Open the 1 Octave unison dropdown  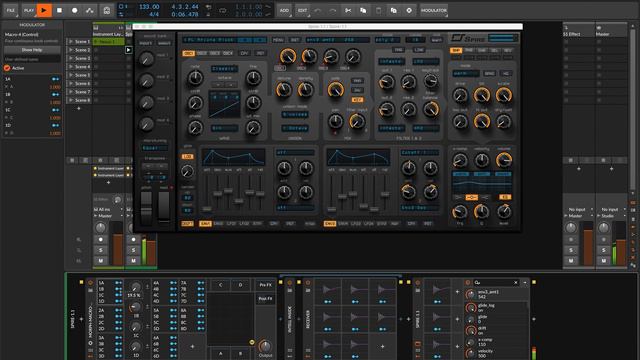point(295,128)
